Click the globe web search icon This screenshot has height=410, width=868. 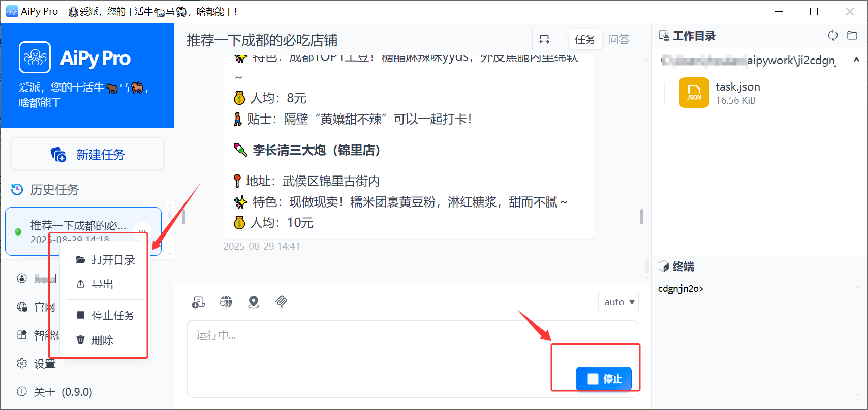(226, 302)
